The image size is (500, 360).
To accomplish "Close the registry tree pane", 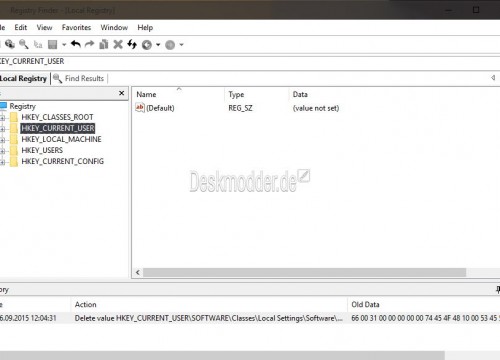I will (122, 93).
